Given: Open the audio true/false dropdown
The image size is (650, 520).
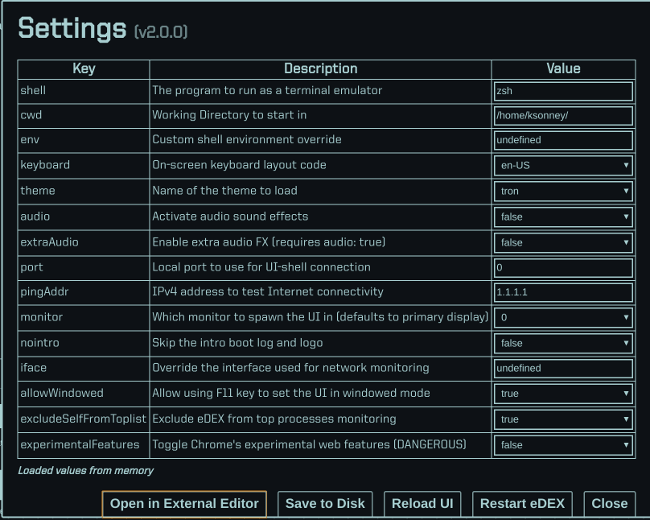Looking at the screenshot, I should [563, 216].
